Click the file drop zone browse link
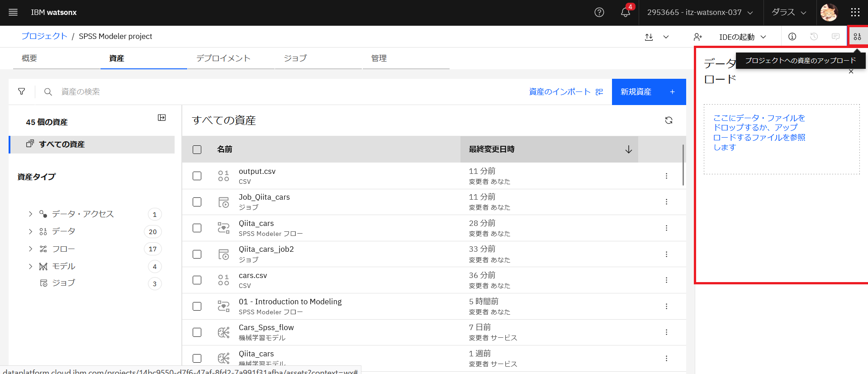This screenshot has width=868, height=374. coord(759,133)
